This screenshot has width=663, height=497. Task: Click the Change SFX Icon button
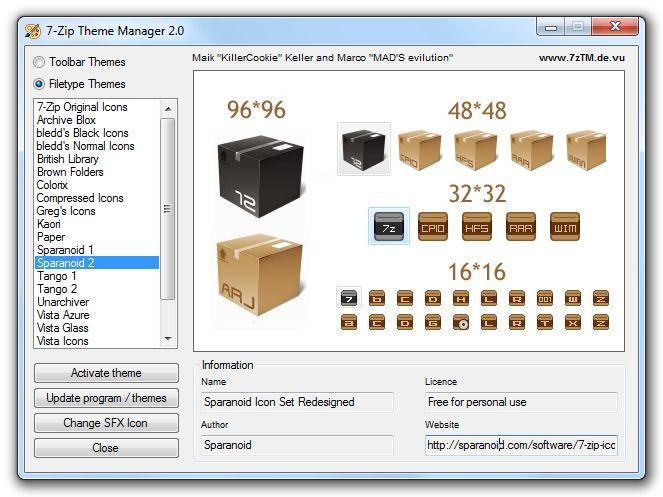click(106, 423)
